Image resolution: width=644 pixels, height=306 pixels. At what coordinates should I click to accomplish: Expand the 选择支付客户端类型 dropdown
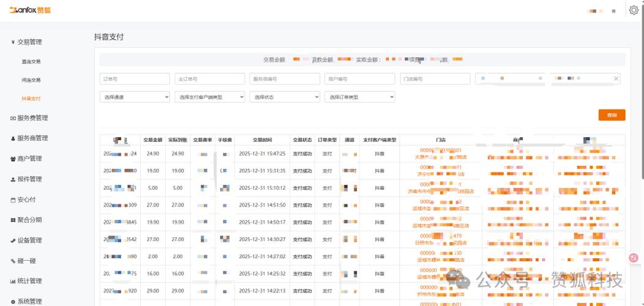pos(210,97)
